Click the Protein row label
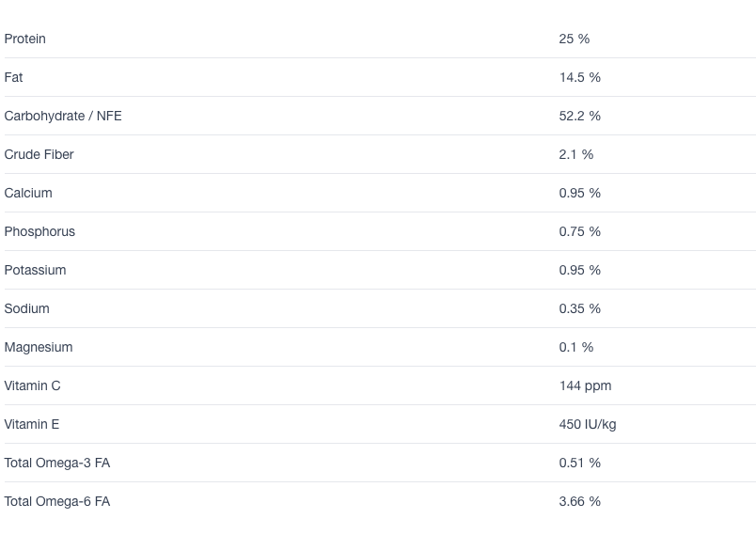Screen dimensions: 756x550 (x=25, y=39)
